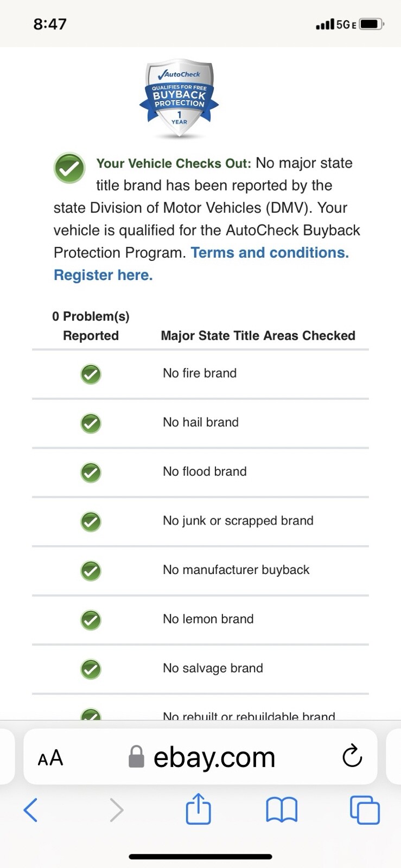Open the AA page settings menu
Screen dimensions: 401x868
point(50,758)
